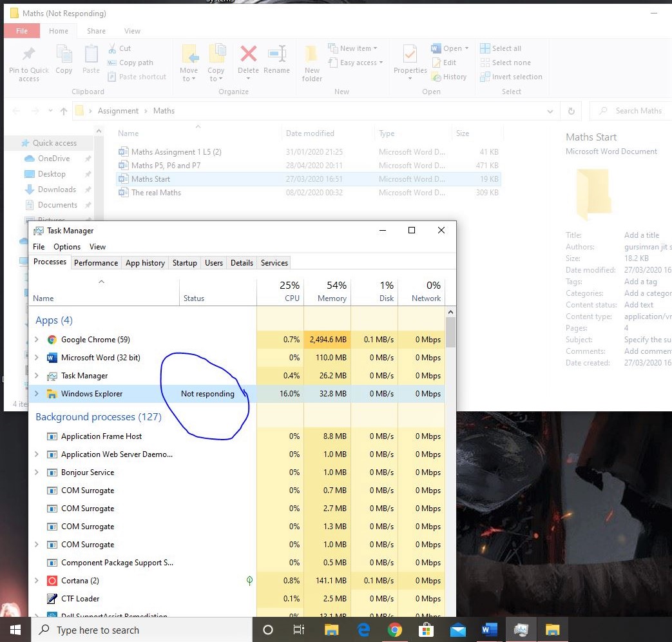Image resolution: width=672 pixels, height=642 pixels.
Task: Expand the Bonjour Service process row
Action: point(37,472)
